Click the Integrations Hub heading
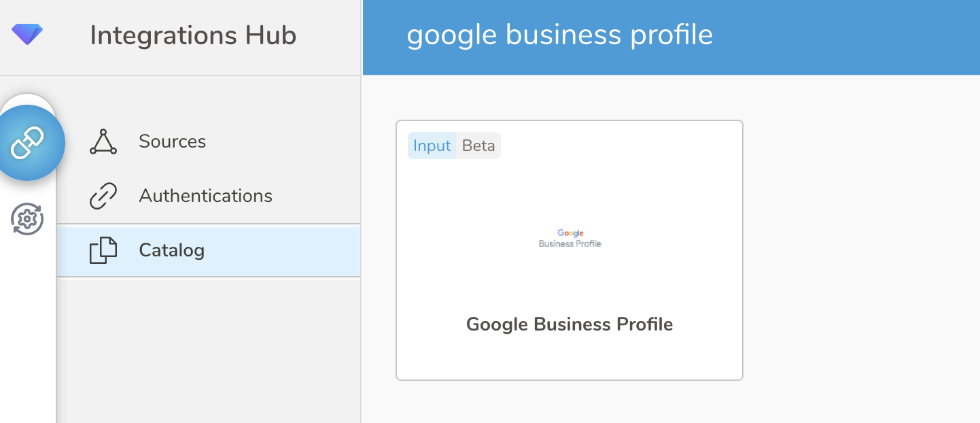Image resolution: width=980 pixels, height=423 pixels. [x=193, y=35]
